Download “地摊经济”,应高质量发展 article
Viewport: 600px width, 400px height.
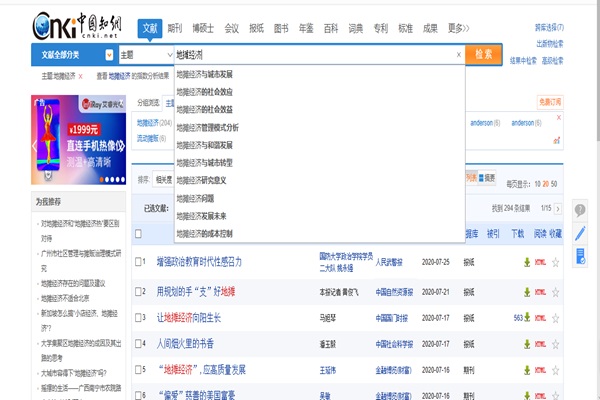527,370
